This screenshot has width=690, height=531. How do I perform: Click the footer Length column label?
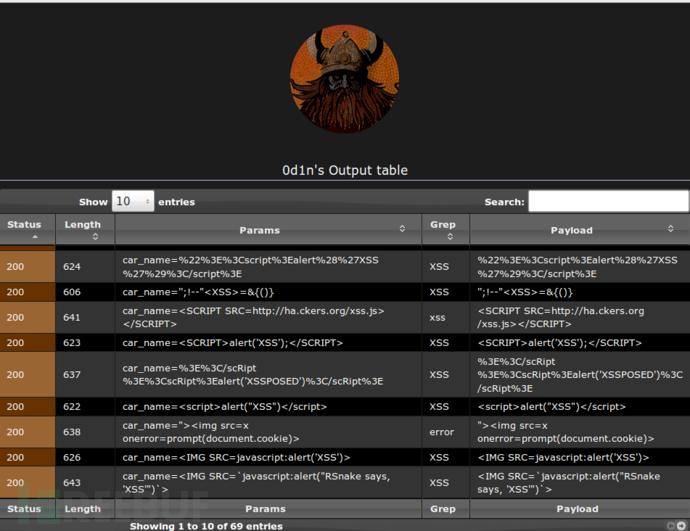pos(83,509)
